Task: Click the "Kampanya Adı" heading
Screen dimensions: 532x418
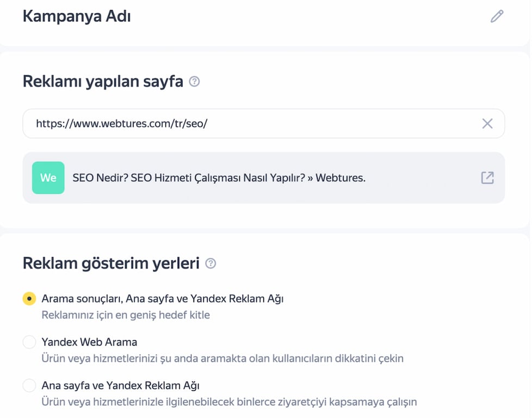Action: click(x=76, y=16)
